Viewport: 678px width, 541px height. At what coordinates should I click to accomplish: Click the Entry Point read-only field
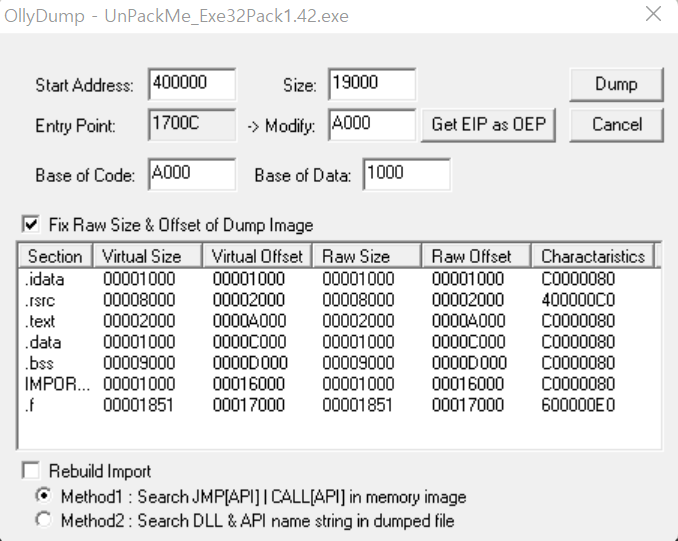[192, 125]
